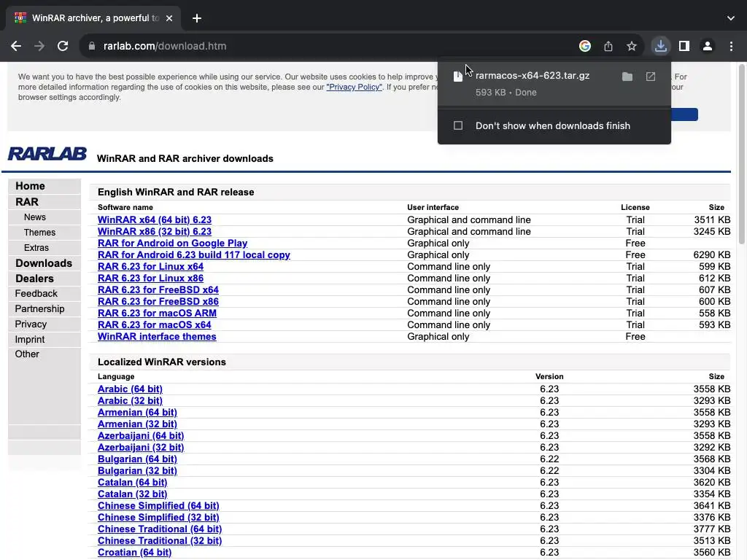The width and height of the screenshot is (747, 560).
Task: Download Chinese Simplified (64 bit) WinRAR
Action: 158,506
